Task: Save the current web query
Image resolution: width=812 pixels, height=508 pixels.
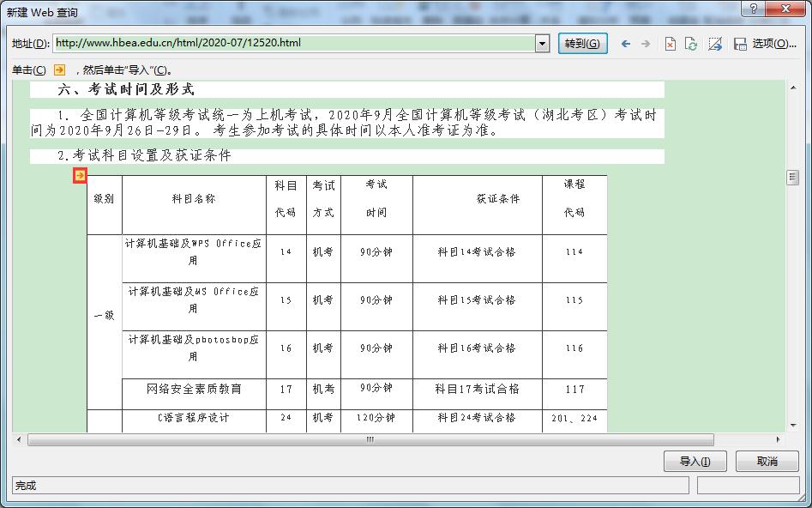Action: tap(739, 43)
